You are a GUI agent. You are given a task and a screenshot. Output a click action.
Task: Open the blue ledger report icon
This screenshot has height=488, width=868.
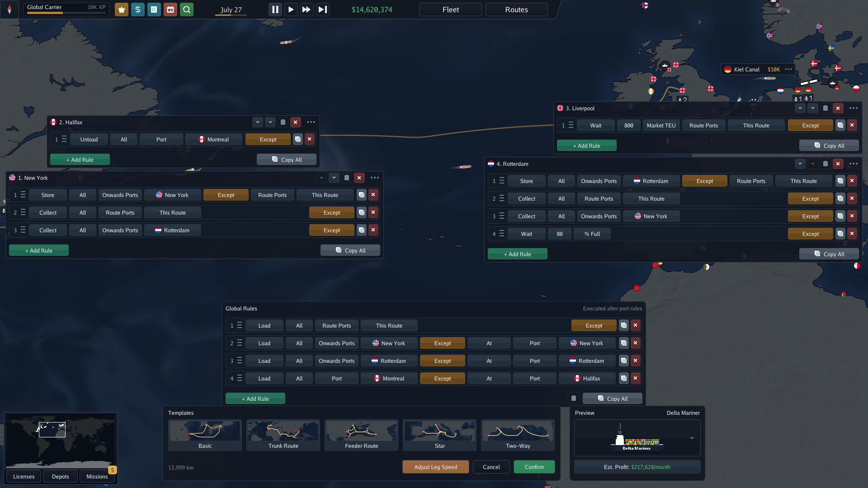[154, 9]
